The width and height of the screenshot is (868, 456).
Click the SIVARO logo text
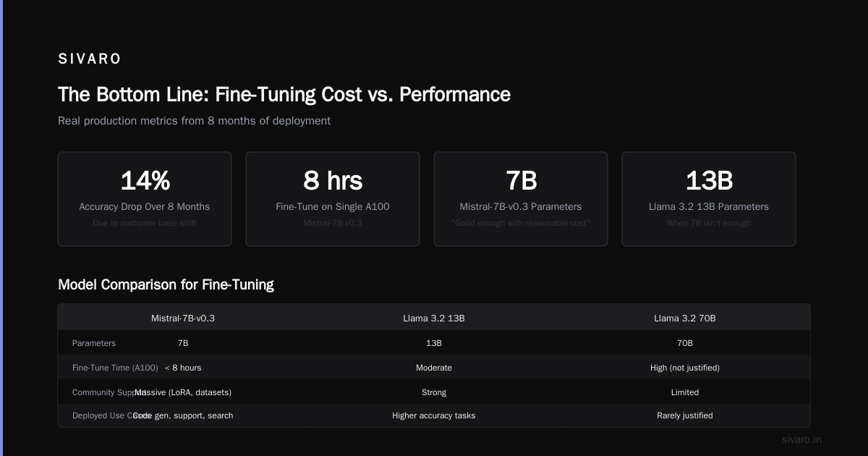click(90, 59)
